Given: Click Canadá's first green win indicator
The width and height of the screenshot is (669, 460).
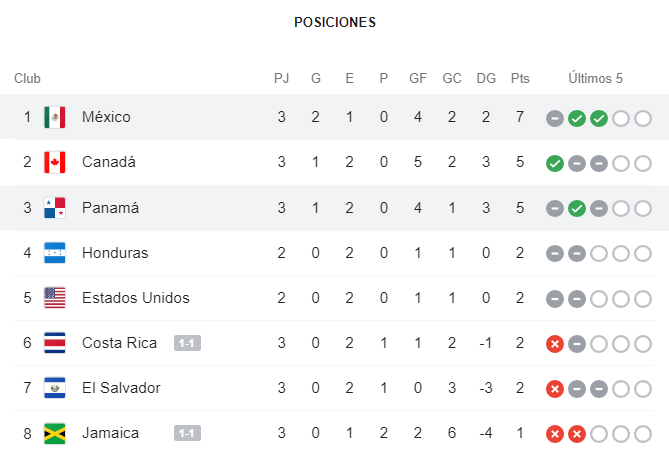Looking at the screenshot, I should pyautogui.click(x=555, y=163).
